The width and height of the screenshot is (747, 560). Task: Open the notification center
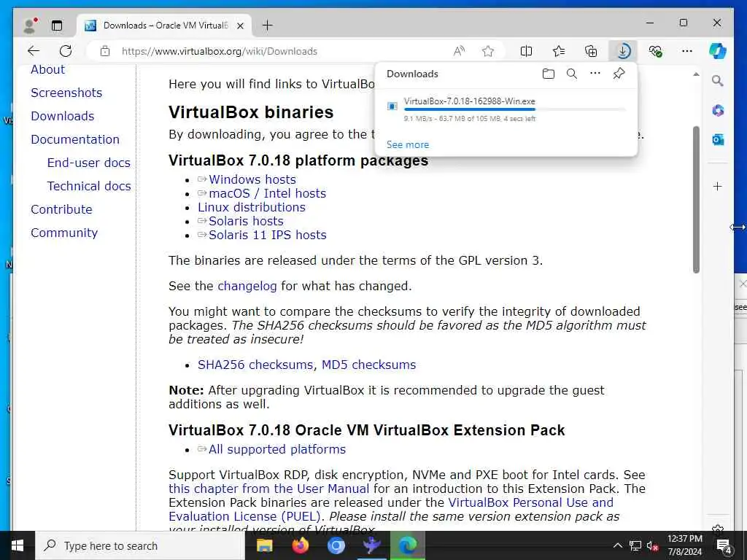coord(724,546)
